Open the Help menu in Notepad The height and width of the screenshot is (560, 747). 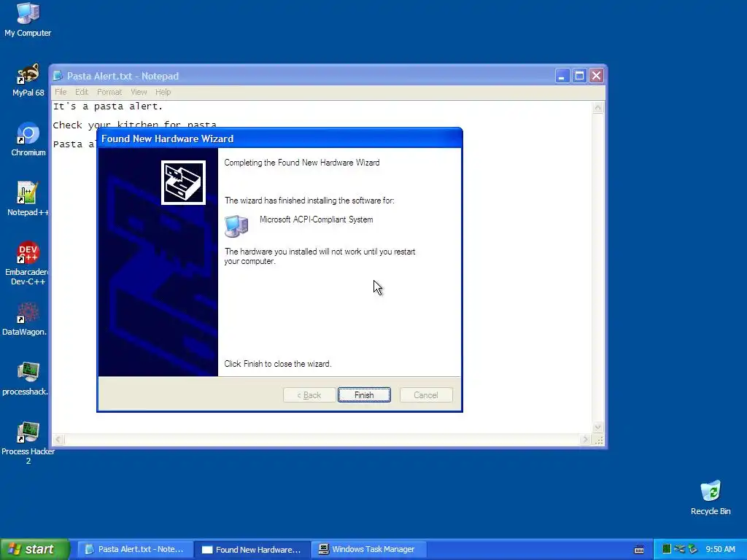tap(163, 92)
